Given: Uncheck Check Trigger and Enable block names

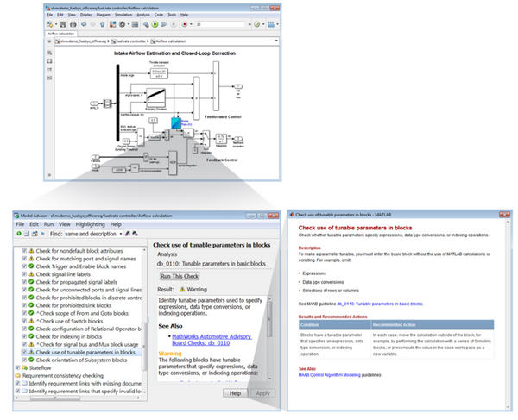Looking at the screenshot, I should (24, 266).
